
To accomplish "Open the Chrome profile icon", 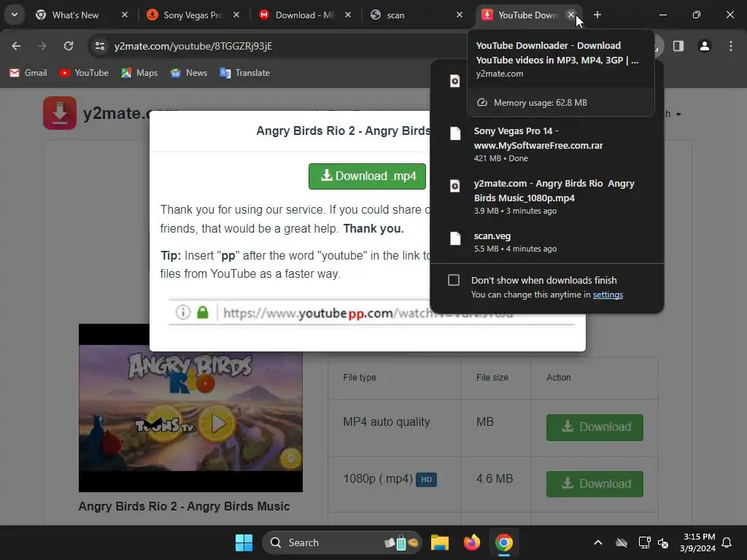I will (704, 46).
